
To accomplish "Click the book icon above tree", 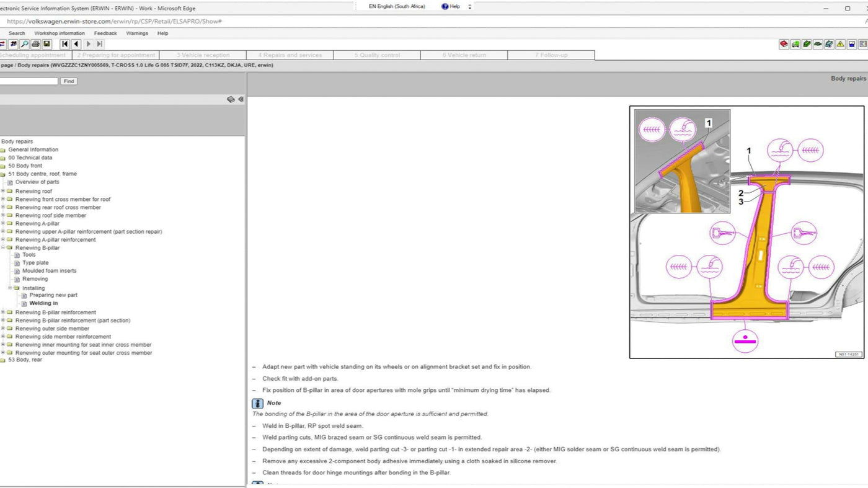I will coord(231,99).
